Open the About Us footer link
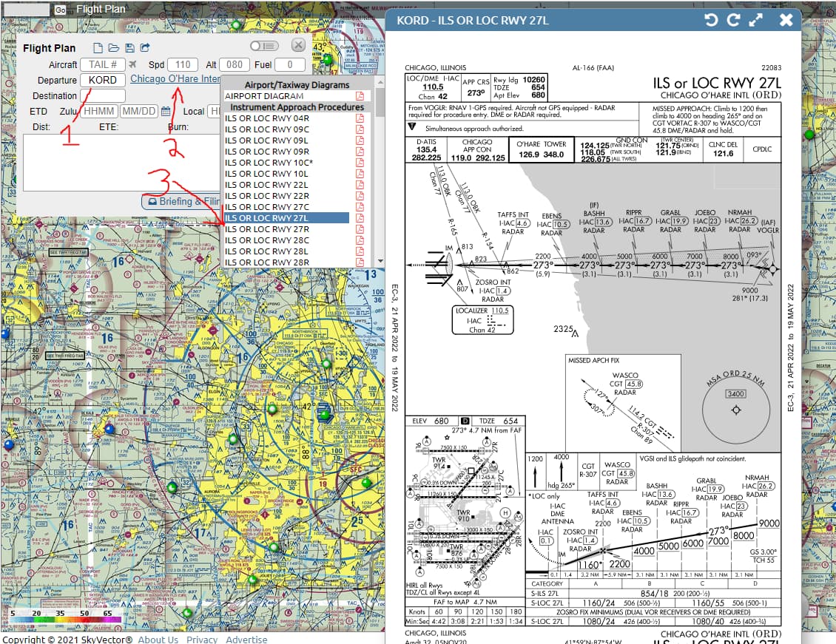Screen dimensions: 836x644 (x=158, y=640)
